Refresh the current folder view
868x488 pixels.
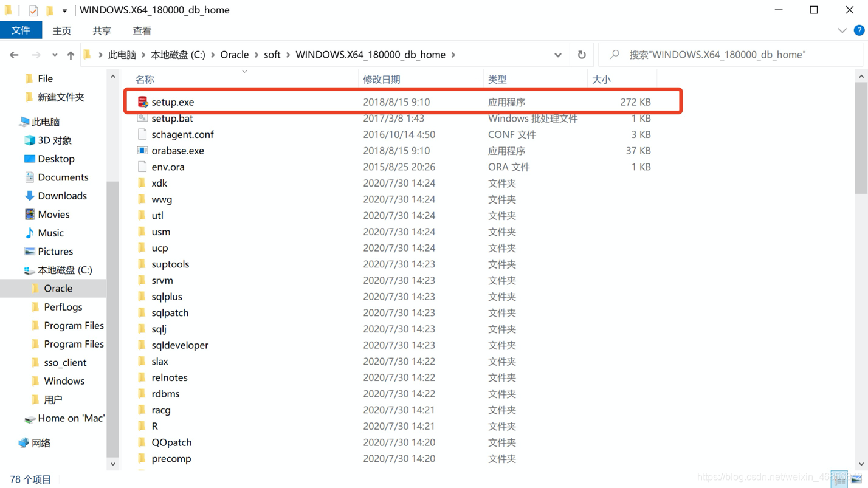click(x=582, y=55)
